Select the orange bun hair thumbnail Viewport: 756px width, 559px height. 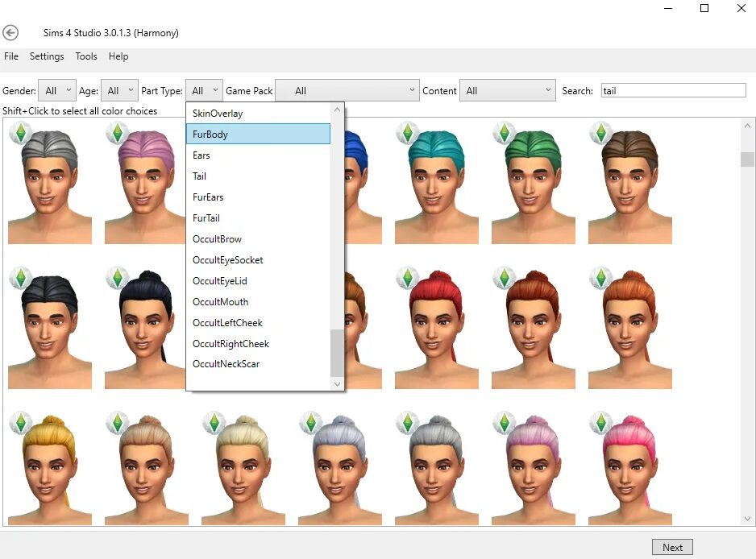pyautogui.click(x=629, y=328)
